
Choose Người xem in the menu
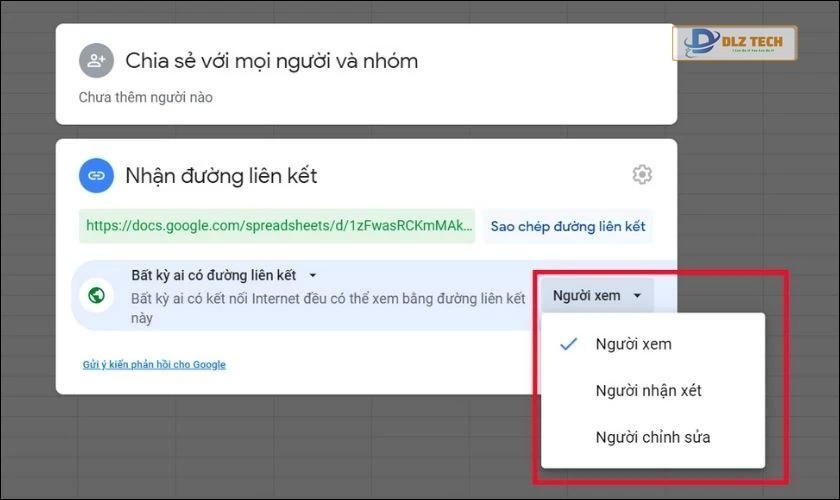(653, 344)
